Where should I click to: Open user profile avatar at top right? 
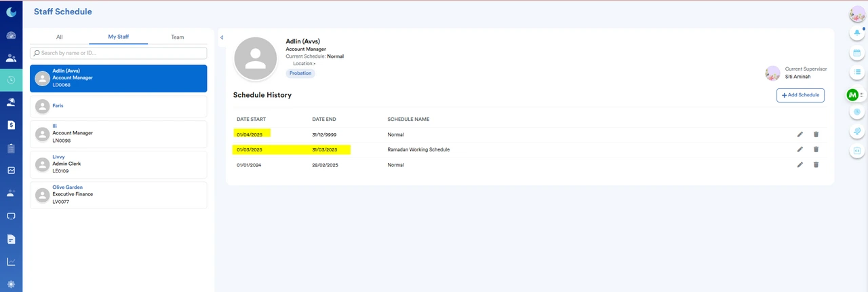pos(857,14)
